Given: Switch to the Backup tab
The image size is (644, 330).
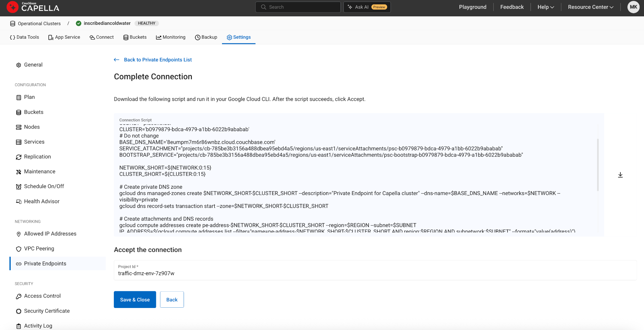Looking at the screenshot, I should point(206,37).
